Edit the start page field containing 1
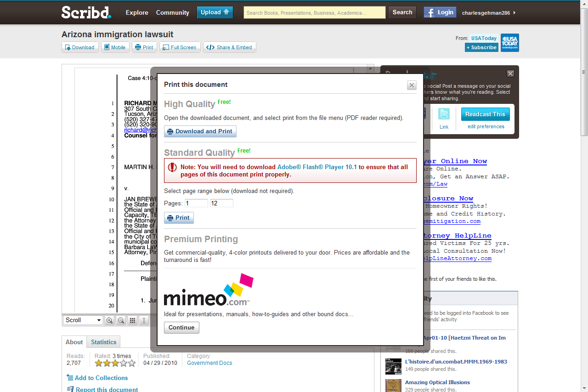Image resolution: width=588 pixels, height=392 pixels. tap(196, 203)
